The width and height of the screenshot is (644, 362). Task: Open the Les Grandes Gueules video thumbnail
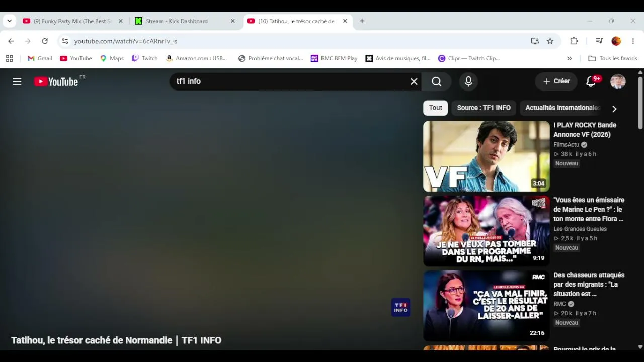[487, 231]
